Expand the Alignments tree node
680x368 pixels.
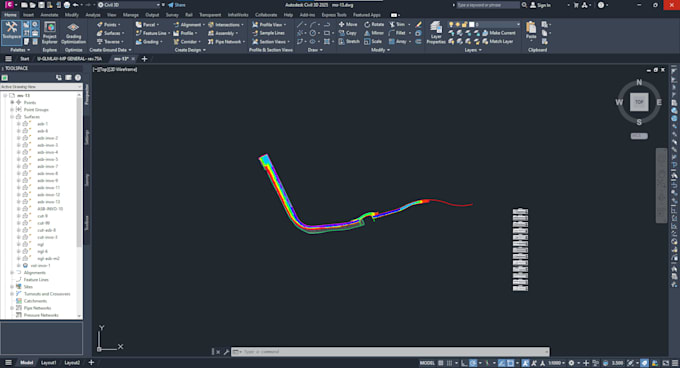[x=12, y=273]
